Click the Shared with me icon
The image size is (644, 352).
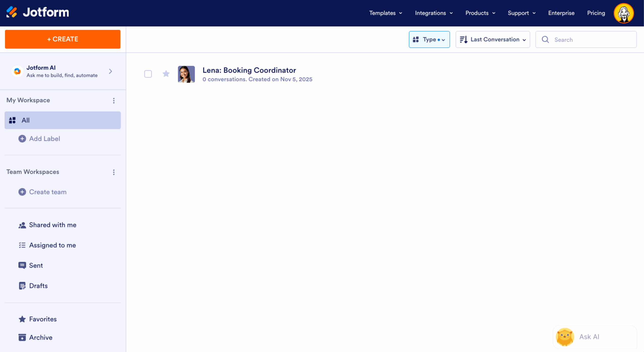coord(22,225)
